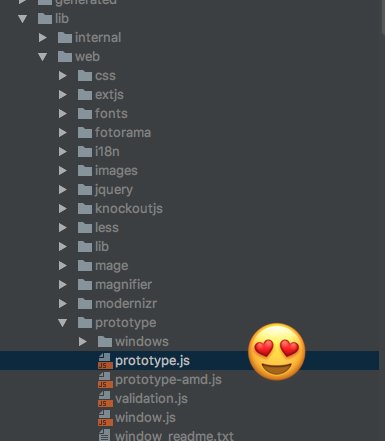Viewport: 385px width, 441px height.
Task: Select the modernizr folder label
Action: pyautogui.click(x=126, y=304)
